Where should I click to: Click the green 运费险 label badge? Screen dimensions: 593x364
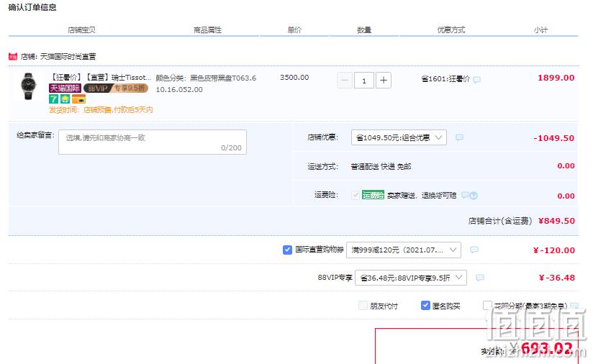(373, 195)
